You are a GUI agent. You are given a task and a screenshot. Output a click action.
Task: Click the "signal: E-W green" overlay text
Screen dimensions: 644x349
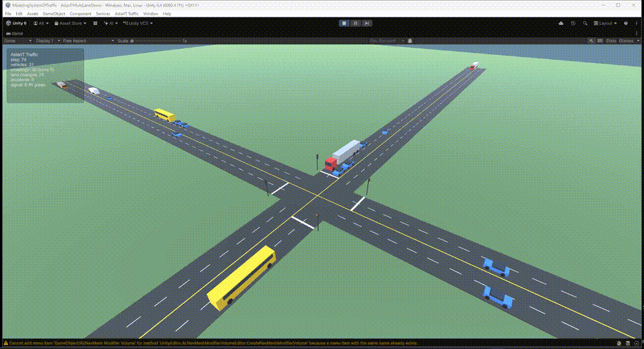pyautogui.click(x=28, y=85)
